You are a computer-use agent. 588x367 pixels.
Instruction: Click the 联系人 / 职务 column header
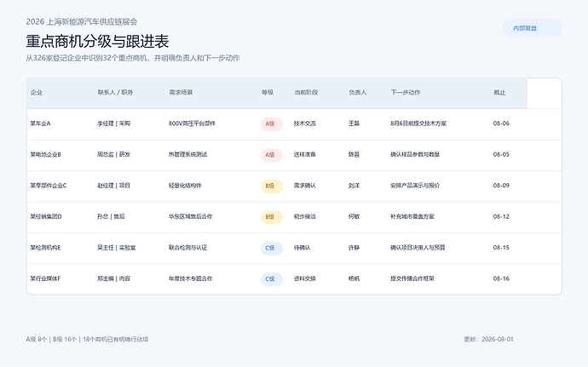116,92
